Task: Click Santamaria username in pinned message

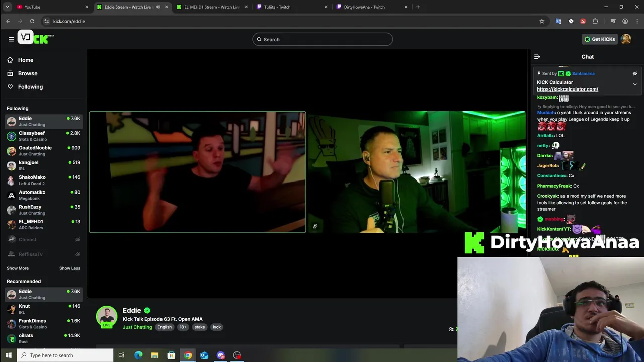Action: coord(583,73)
